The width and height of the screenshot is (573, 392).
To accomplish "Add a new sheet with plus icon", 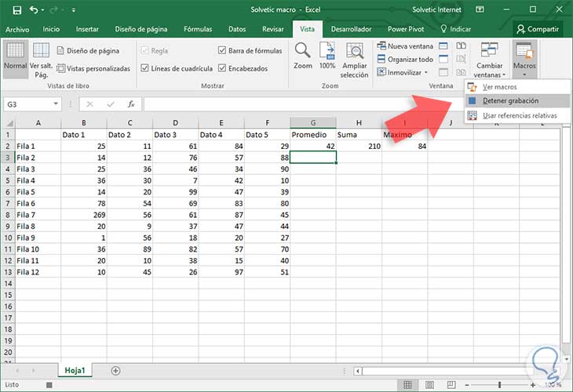I will 115,371.
